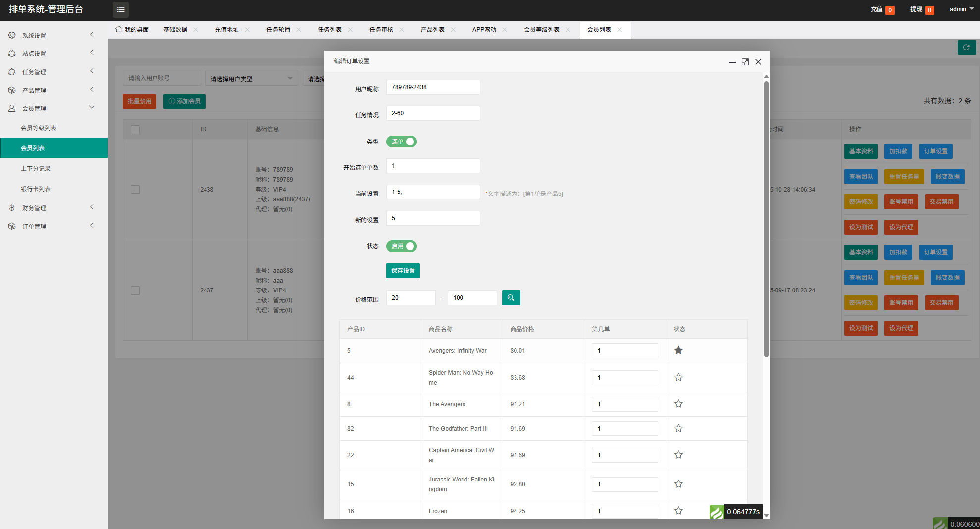
Task: Click the 添加会员 button
Action: tap(184, 101)
